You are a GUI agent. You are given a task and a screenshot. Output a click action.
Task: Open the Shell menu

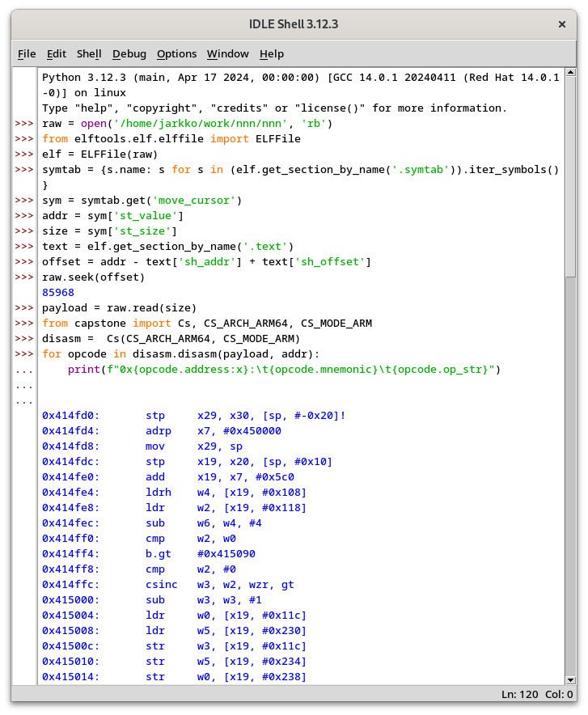[x=89, y=54]
